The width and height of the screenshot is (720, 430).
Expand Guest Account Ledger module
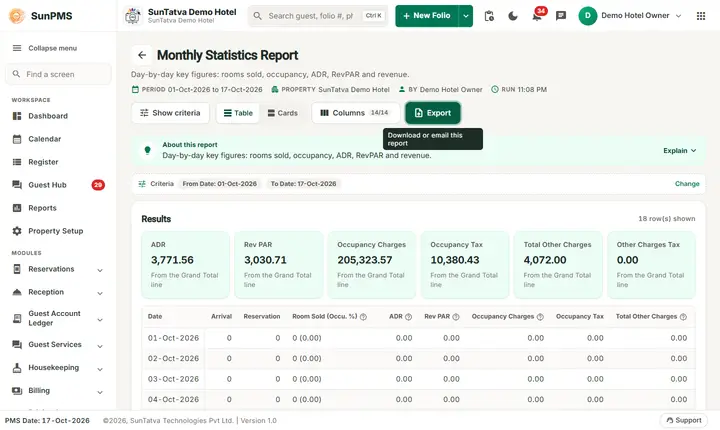(x=100, y=320)
